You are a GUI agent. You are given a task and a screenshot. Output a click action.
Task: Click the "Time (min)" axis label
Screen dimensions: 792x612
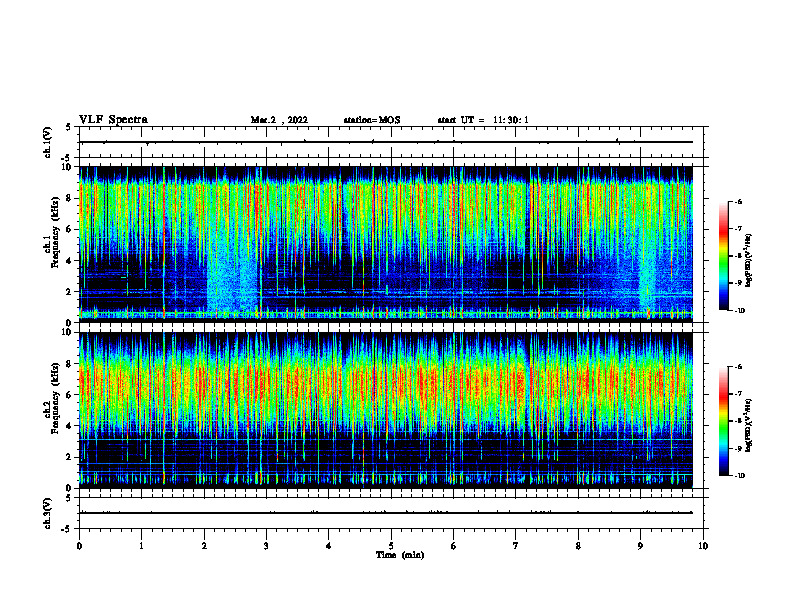click(x=400, y=555)
